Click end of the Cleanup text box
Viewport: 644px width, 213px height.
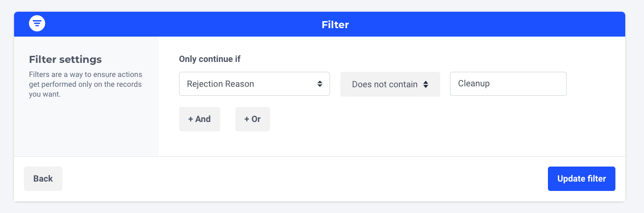(553, 84)
